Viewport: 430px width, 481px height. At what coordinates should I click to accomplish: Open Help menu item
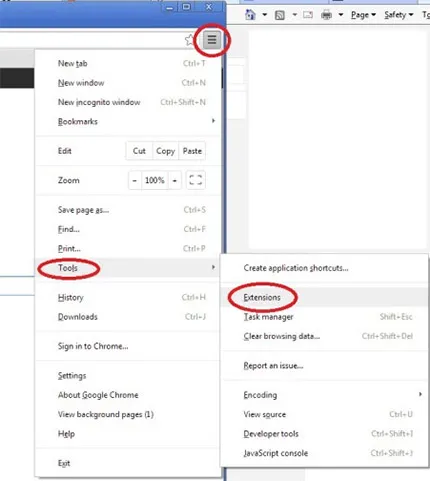128,434
